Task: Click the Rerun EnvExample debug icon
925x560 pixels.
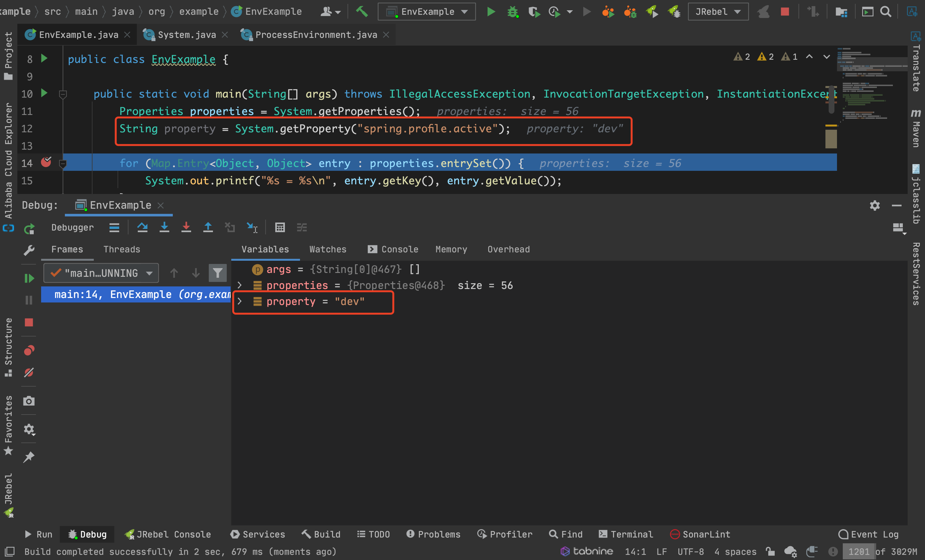Action: pos(29,229)
